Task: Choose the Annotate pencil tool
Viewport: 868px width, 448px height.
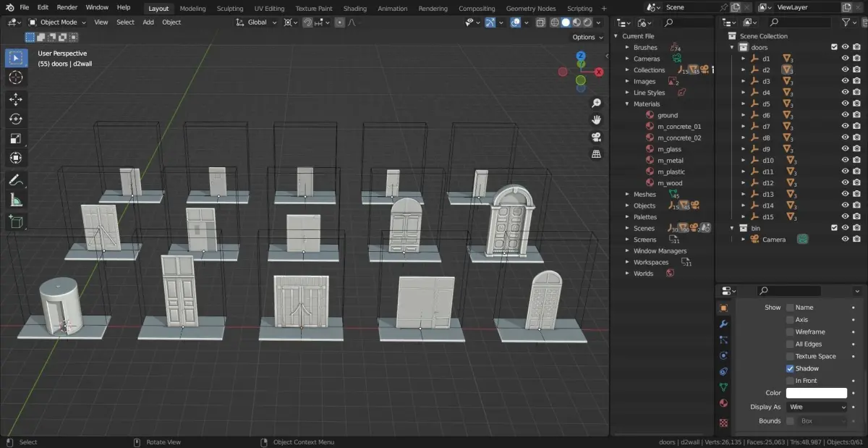Action: 16,180
